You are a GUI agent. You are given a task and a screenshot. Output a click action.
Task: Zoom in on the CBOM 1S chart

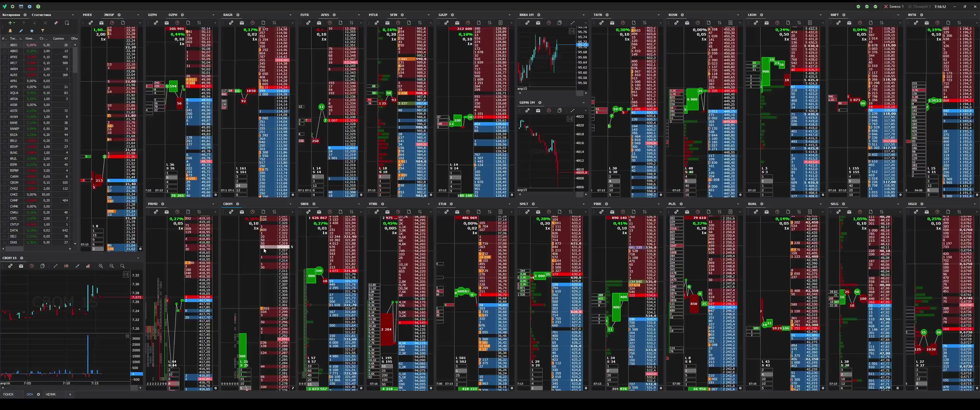(x=101, y=266)
